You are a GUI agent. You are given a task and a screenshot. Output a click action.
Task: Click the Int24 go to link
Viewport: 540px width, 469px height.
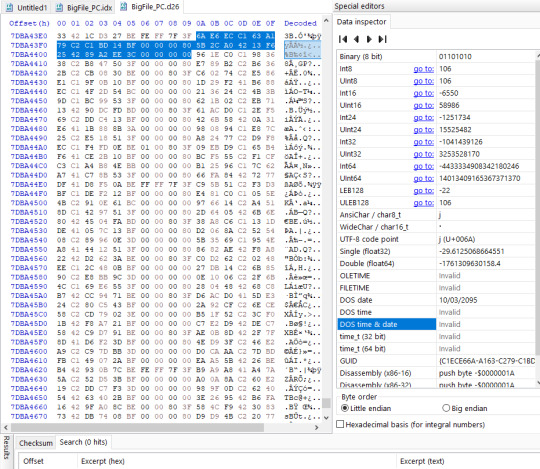[423, 117]
